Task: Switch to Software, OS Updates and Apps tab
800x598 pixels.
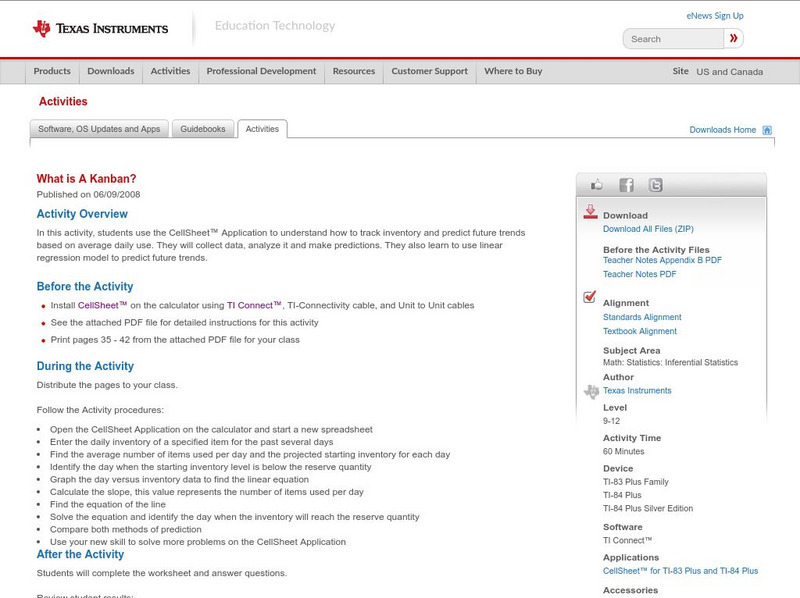Action: (x=99, y=129)
